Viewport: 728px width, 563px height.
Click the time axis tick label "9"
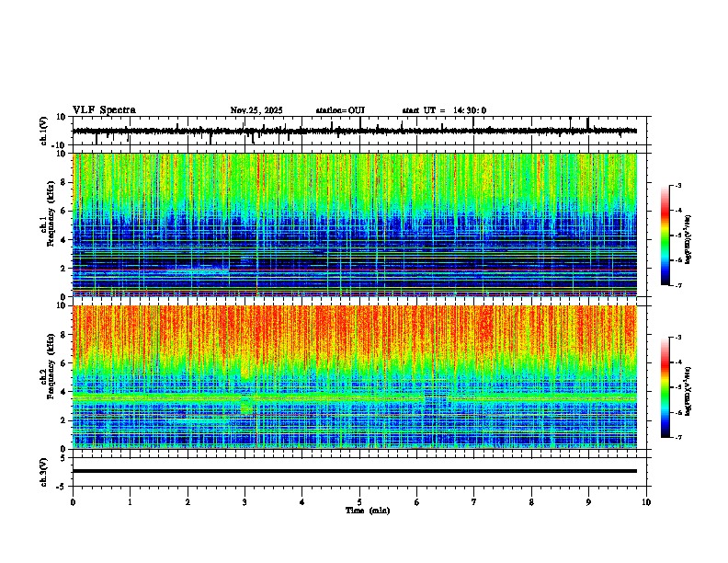point(588,502)
